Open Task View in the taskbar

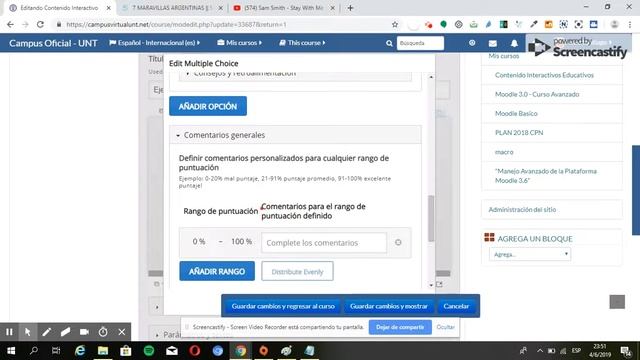click(56, 351)
